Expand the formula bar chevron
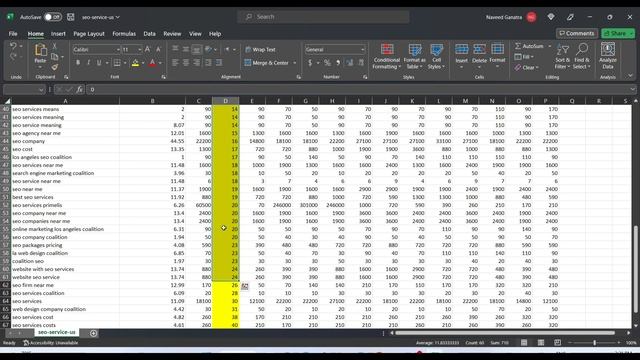The image size is (640, 360). [632, 89]
